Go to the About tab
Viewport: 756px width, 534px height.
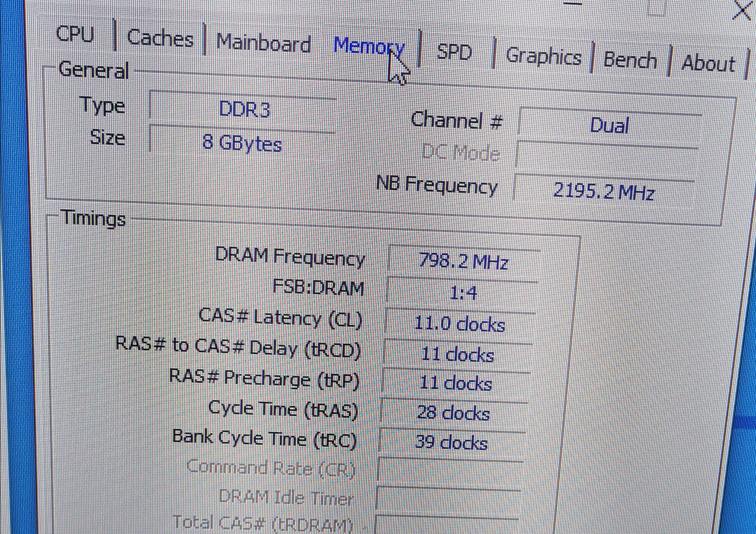(708, 63)
